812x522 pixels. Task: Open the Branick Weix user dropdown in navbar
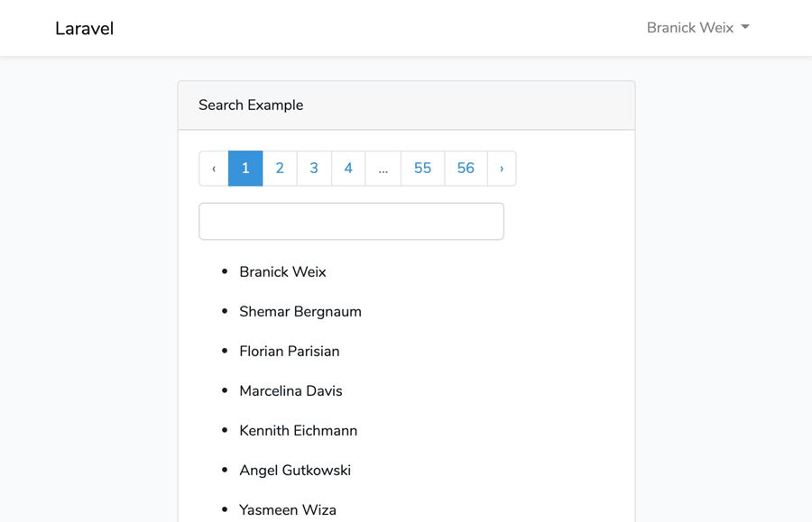pyautogui.click(x=697, y=28)
